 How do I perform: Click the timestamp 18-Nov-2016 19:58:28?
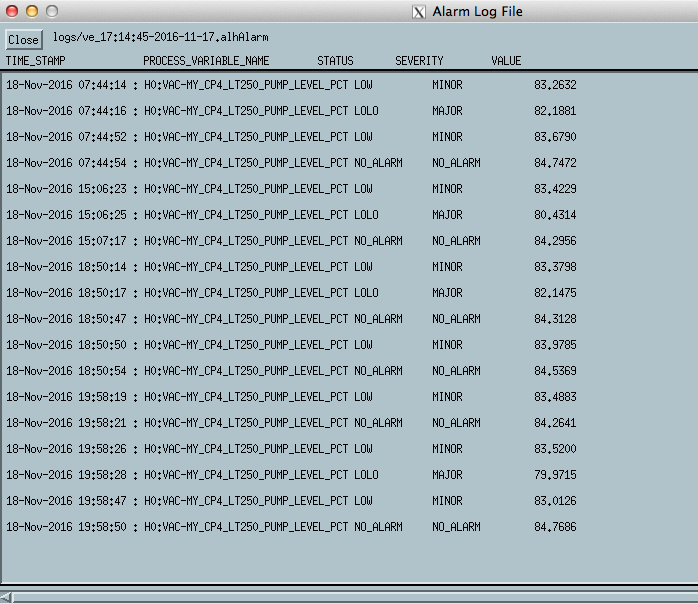tap(66, 474)
